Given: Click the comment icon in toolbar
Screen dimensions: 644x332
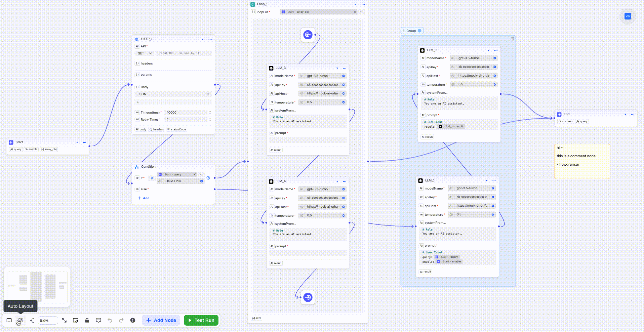Looking at the screenshot, I should (x=98, y=320).
